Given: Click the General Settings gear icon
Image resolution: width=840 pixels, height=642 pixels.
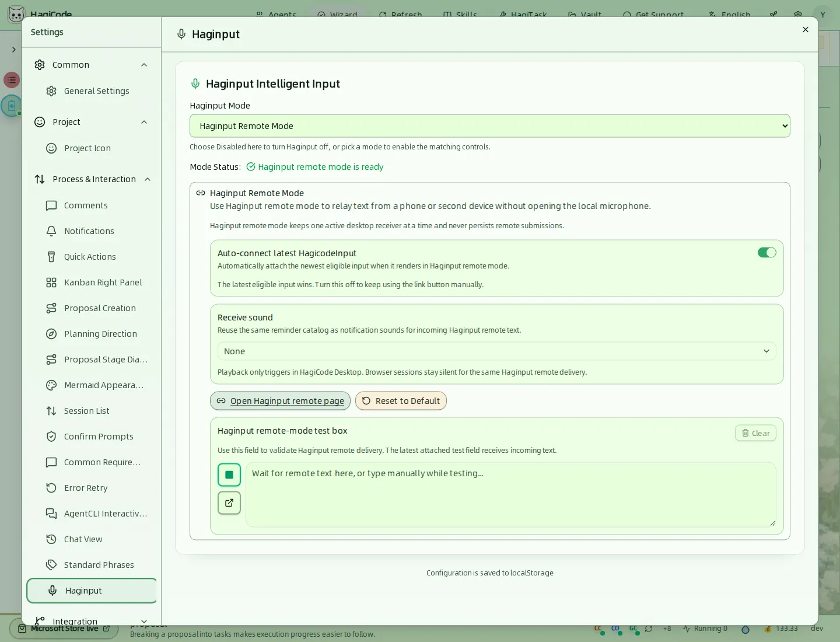Looking at the screenshot, I should [51, 91].
